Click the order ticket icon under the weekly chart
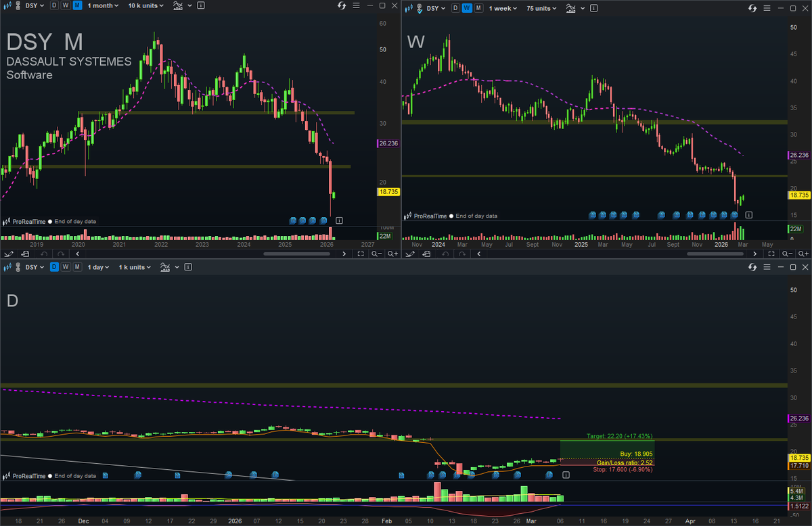 [426, 254]
